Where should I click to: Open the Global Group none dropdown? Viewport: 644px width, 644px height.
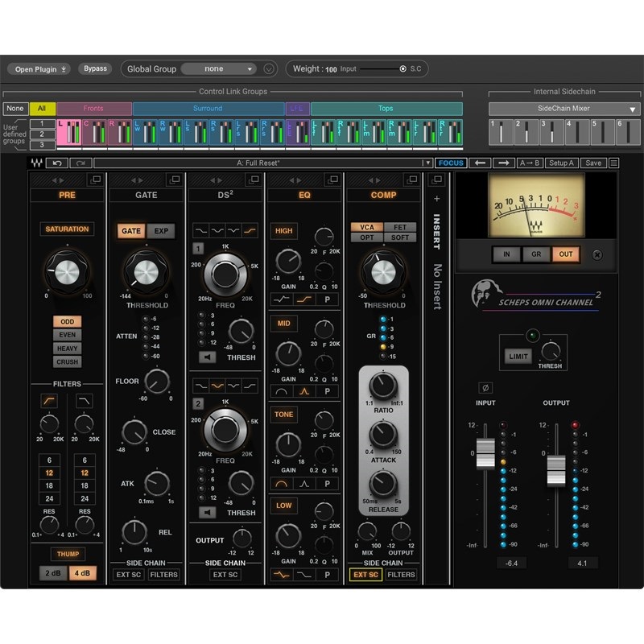click(218, 69)
